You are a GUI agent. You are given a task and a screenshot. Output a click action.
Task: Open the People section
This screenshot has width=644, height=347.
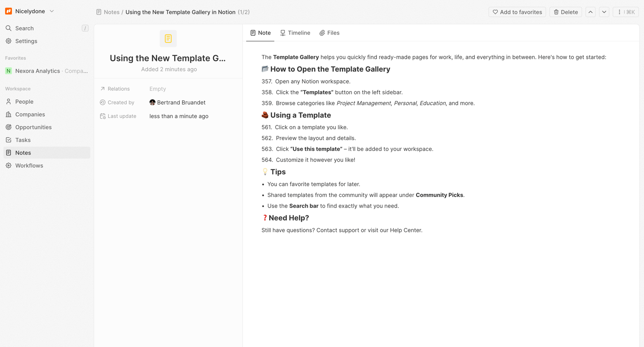(47, 101)
